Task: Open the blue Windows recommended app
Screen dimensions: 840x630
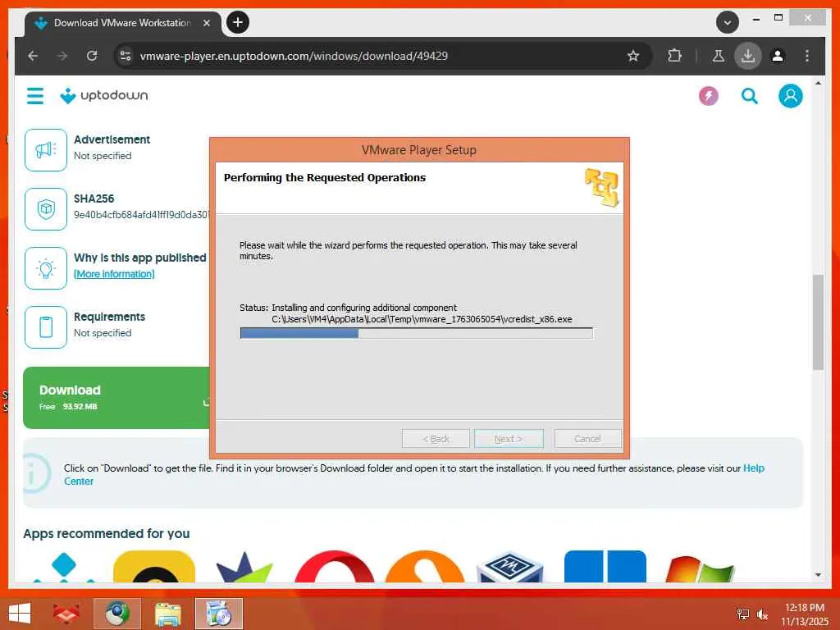Action: click(x=605, y=567)
